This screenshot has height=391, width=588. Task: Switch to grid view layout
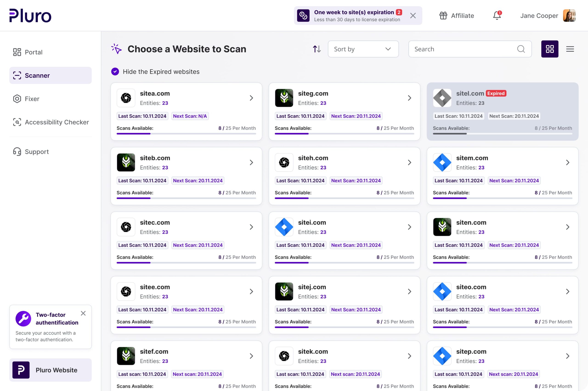click(x=550, y=49)
